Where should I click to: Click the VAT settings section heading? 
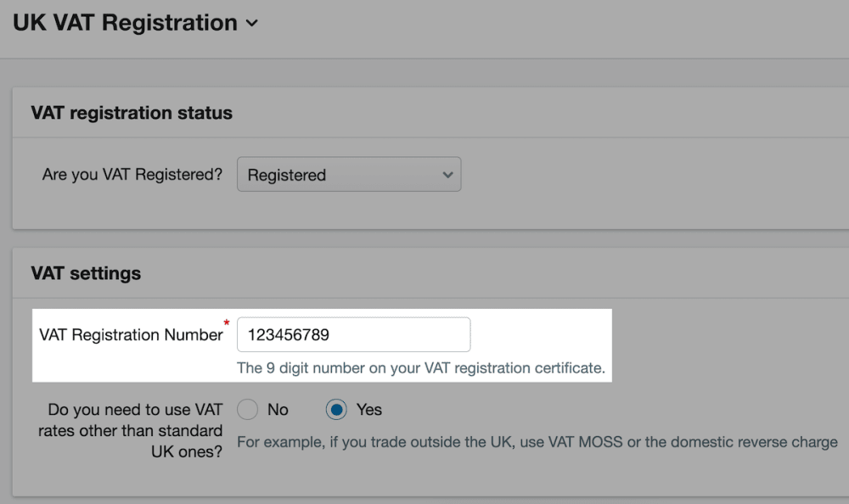click(x=86, y=273)
